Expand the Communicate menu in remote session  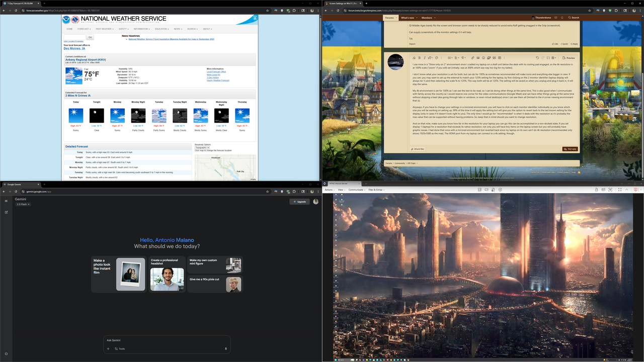357,190
